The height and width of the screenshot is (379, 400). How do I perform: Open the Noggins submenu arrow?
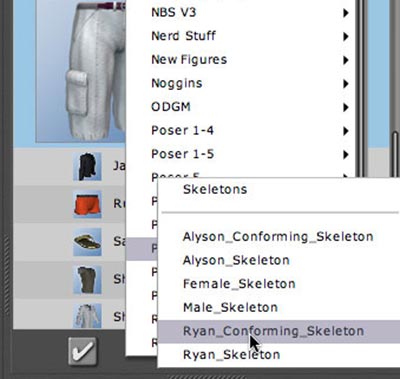346,84
